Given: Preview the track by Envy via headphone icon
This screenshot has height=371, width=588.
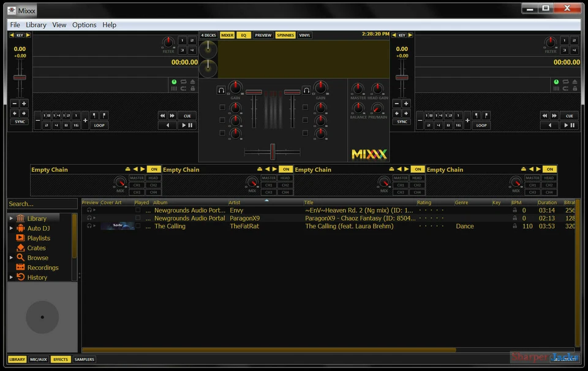Looking at the screenshot, I should click(x=90, y=210).
